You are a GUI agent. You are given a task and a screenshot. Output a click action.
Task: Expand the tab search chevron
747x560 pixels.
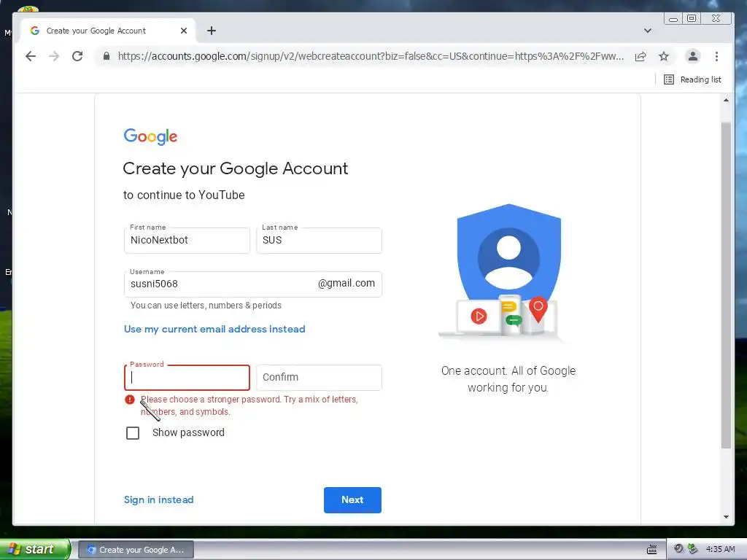(648, 31)
